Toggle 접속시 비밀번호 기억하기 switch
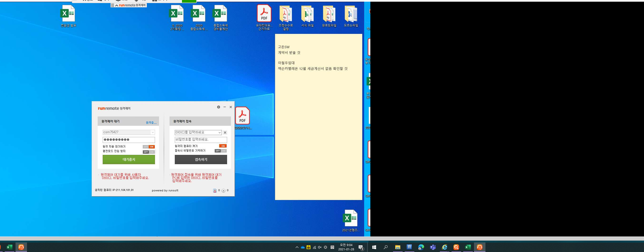This screenshot has height=252, width=644. click(220, 151)
